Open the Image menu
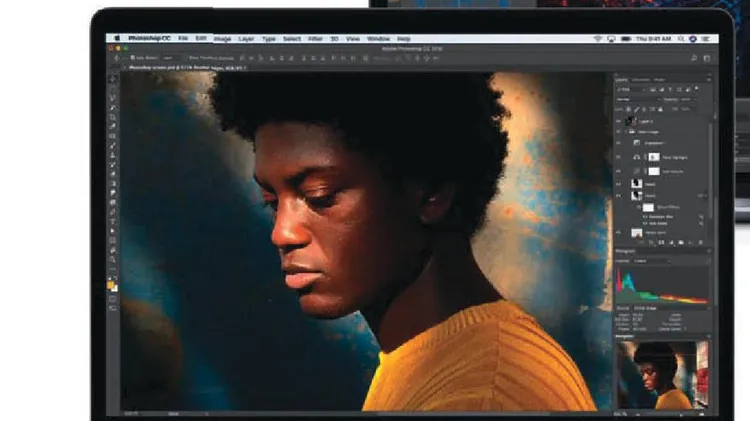750x421 pixels. click(222, 39)
